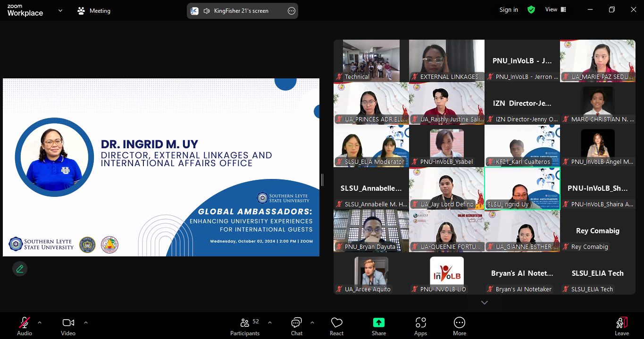The height and width of the screenshot is (339, 644).
Task: Unmute using the Audio microphone icon
Action: pos(25,322)
